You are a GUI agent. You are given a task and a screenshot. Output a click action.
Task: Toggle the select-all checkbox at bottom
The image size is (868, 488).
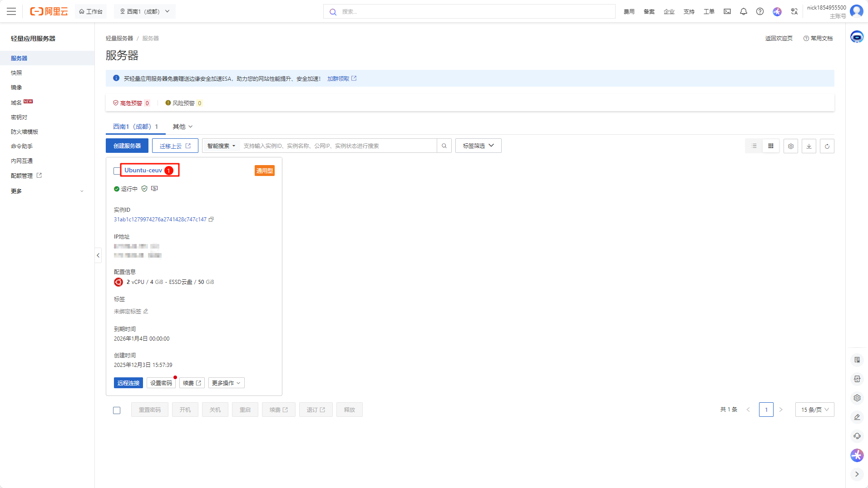tap(117, 410)
